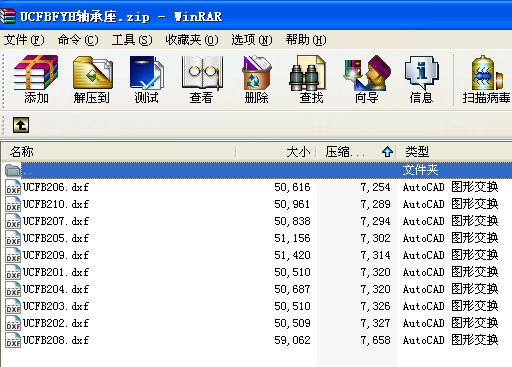
Task: Click packed size value 7,289
Action: coord(375,204)
